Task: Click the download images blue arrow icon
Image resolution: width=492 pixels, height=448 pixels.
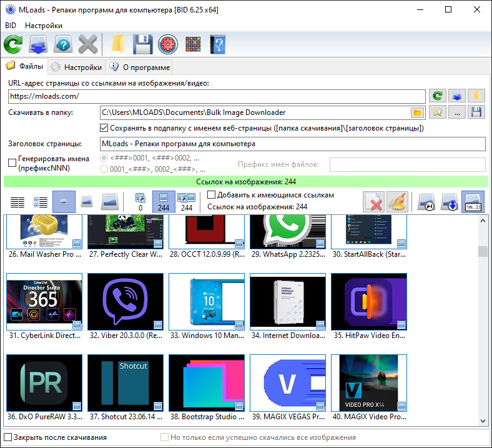Action: coord(450,202)
